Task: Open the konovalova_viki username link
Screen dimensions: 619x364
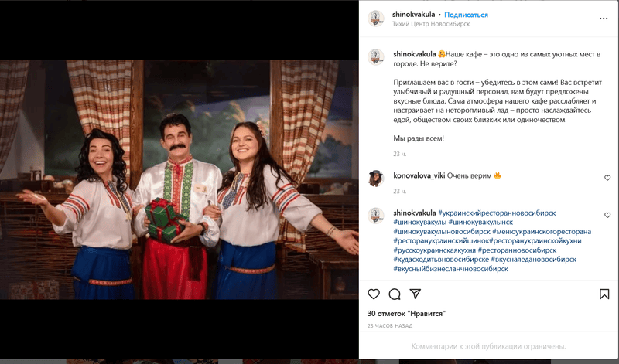Action: coord(419,175)
